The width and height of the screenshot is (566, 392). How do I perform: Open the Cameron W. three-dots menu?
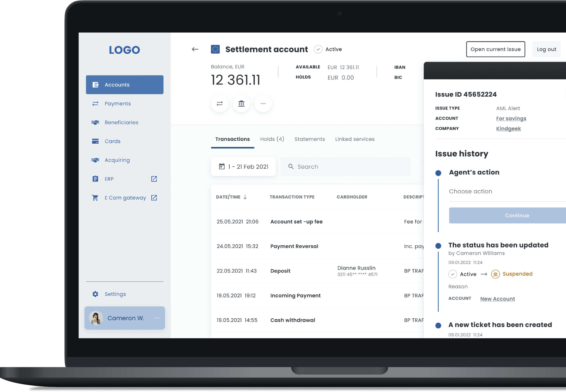[157, 318]
